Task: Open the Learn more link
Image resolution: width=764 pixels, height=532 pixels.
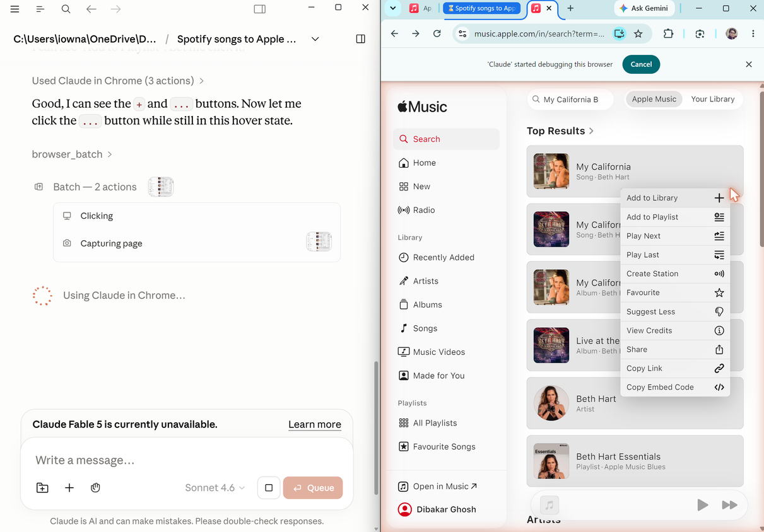Action: pos(315,424)
